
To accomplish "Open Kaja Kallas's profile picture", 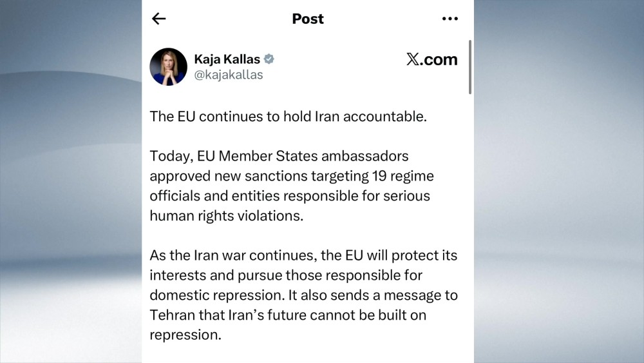I will point(169,66).
